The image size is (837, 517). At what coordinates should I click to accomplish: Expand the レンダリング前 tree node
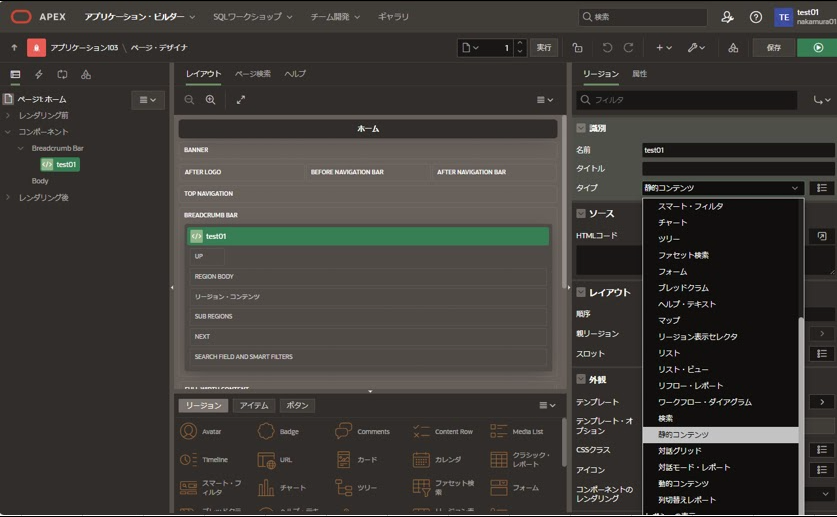click(8, 116)
